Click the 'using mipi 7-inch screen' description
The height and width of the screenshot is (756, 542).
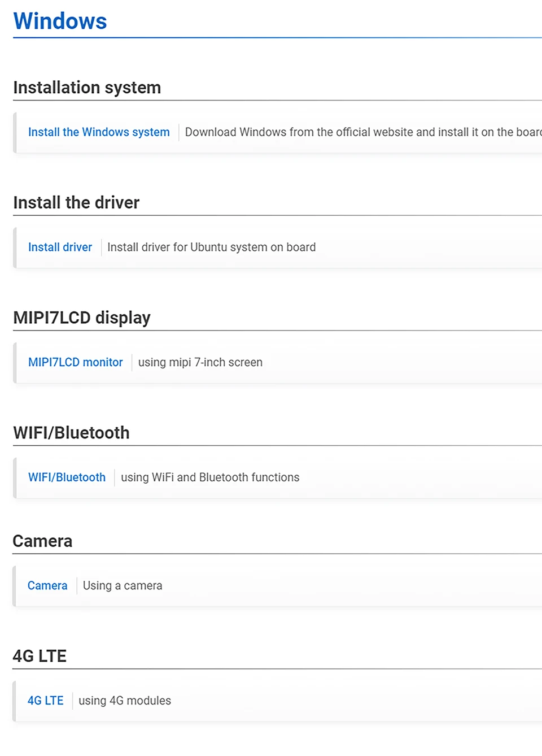click(x=200, y=363)
